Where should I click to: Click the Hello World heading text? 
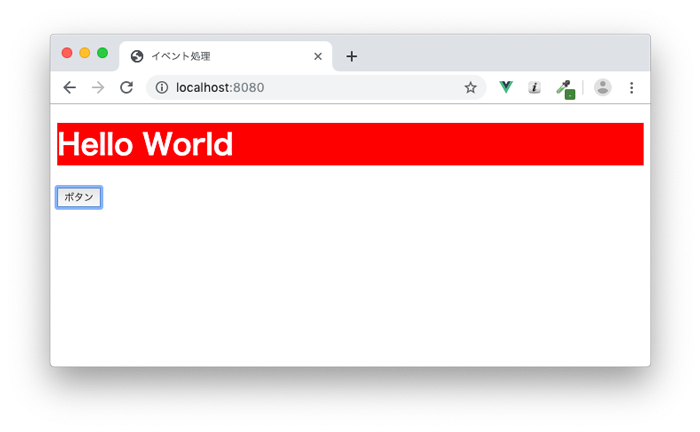tap(145, 144)
